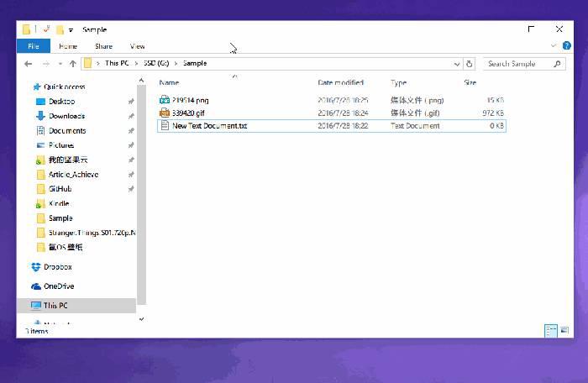Unpin Documents using its pin icon
The height and width of the screenshot is (383, 588).
click(131, 130)
